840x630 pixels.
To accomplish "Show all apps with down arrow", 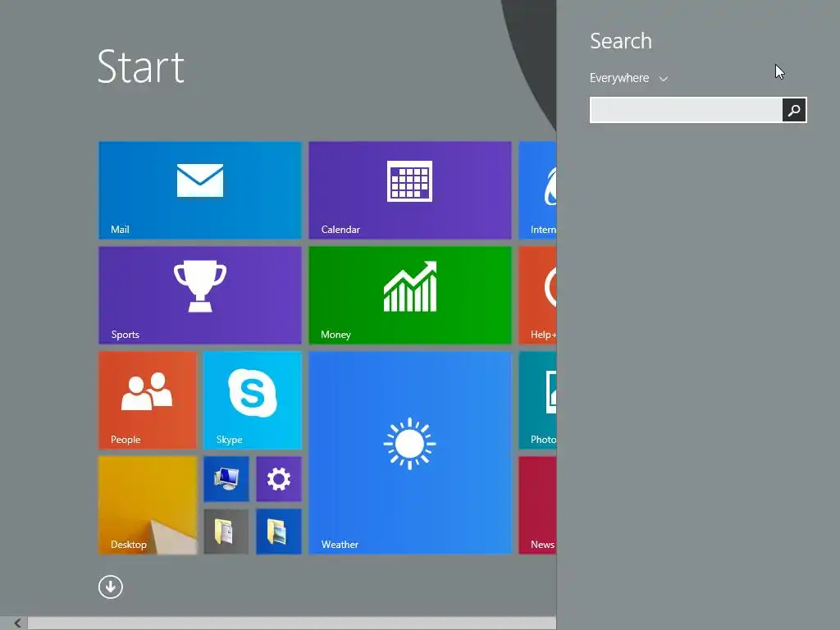I will click(x=111, y=587).
